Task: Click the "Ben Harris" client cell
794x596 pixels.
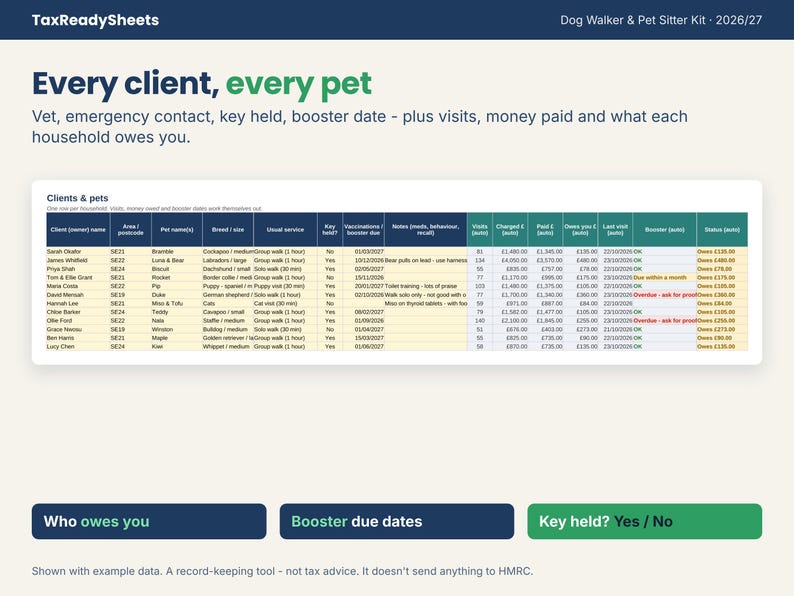Action: [78, 338]
